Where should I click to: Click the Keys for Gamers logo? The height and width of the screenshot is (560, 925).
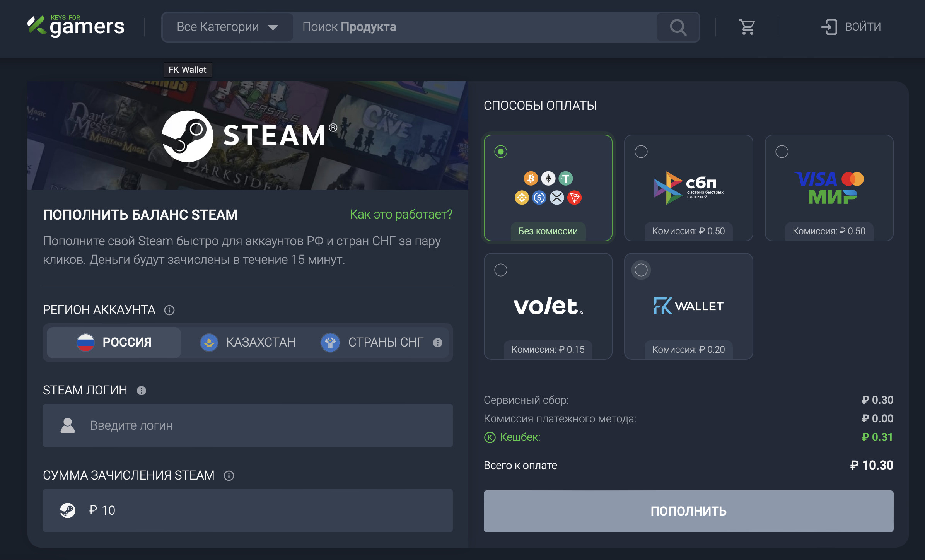click(x=76, y=26)
